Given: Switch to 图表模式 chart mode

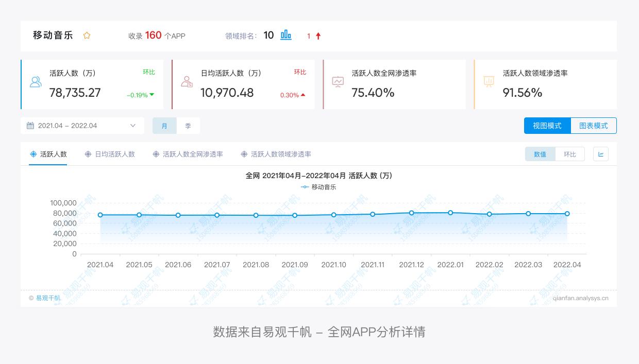Looking at the screenshot, I should 594,126.
